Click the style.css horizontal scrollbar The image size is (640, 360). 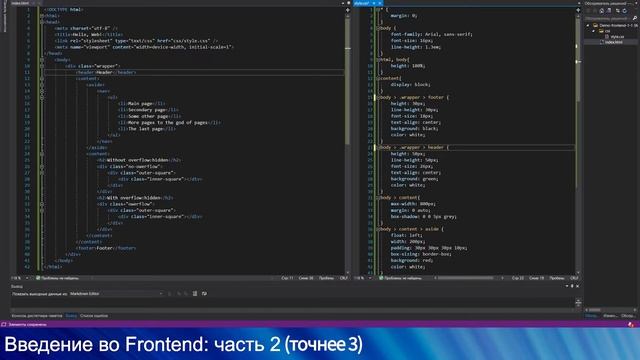[x=465, y=278]
